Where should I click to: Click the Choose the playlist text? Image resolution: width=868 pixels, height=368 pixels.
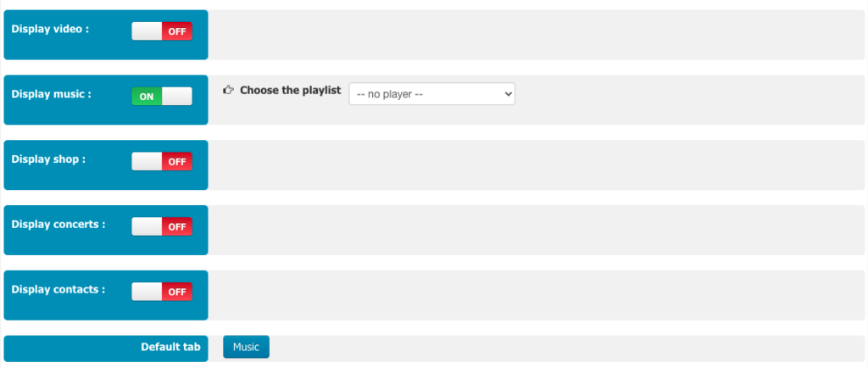[x=291, y=90]
